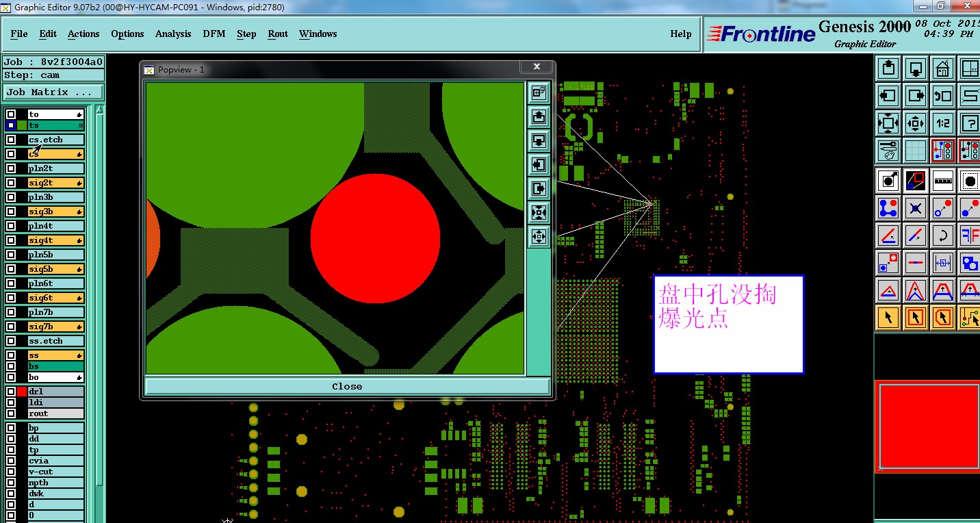
Task: Toggle the grid display icon
Action: [916, 151]
